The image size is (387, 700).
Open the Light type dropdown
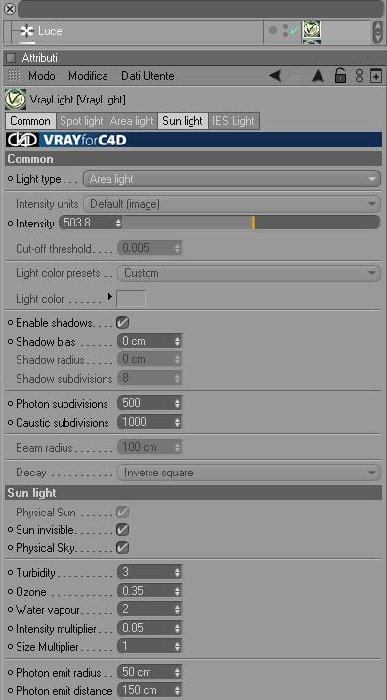point(232,179)
